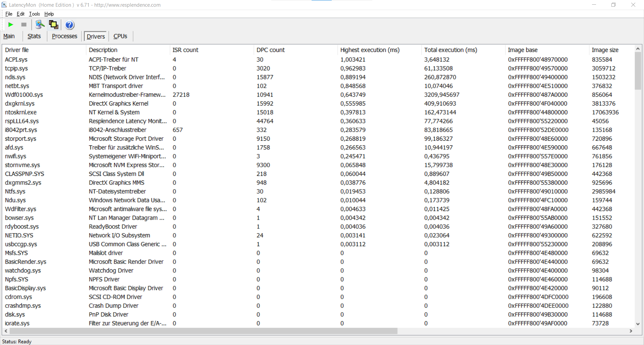The height and width of the screenshot is (345, 644).
Task: Select the afd.sys driver row
Action: coord(318,147)
